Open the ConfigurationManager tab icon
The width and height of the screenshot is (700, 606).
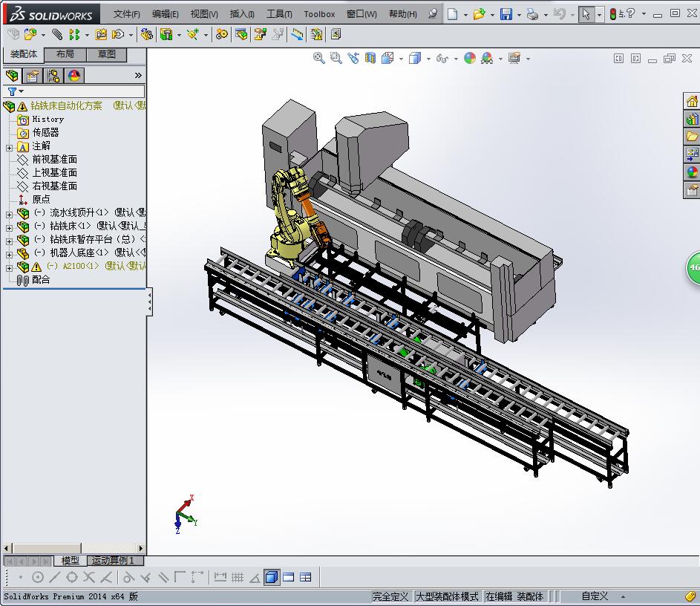53,76
